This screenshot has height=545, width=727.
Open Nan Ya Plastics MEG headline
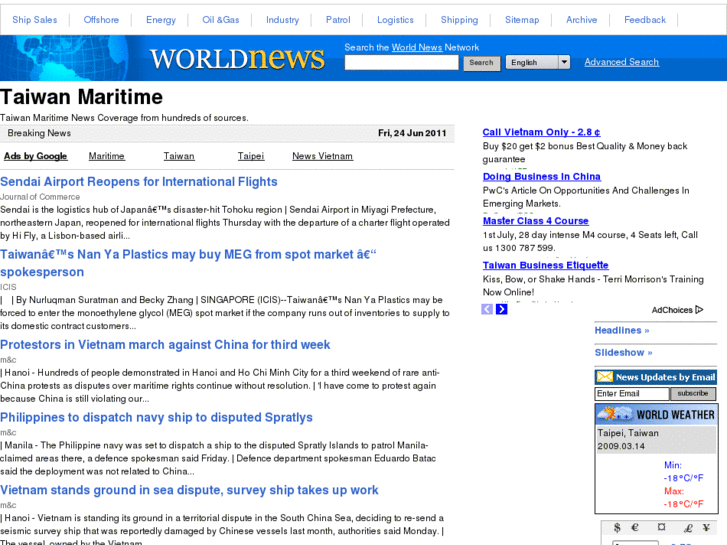click(x=188, y=263)
